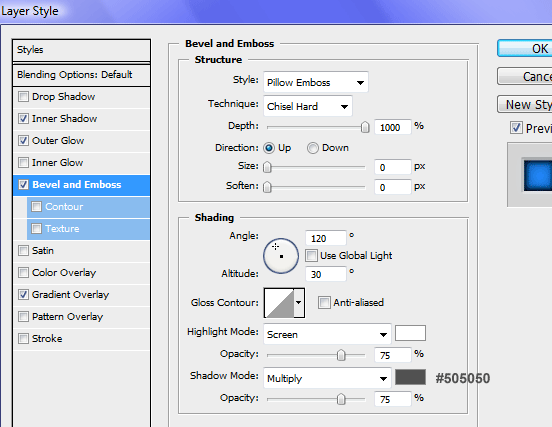
Task: Click the angle and altitude dial
Action: click(281, 256)
